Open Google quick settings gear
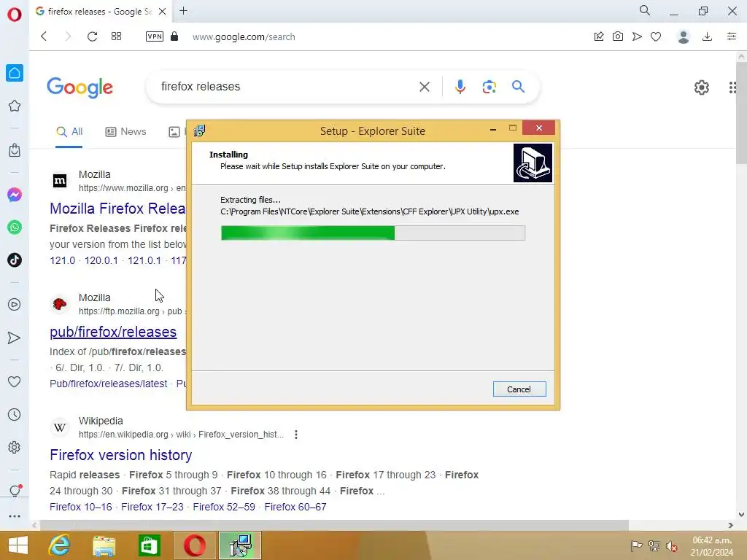The height and width of the screenshot is (560, 747). pyautogui.click(x=701, y=87)
